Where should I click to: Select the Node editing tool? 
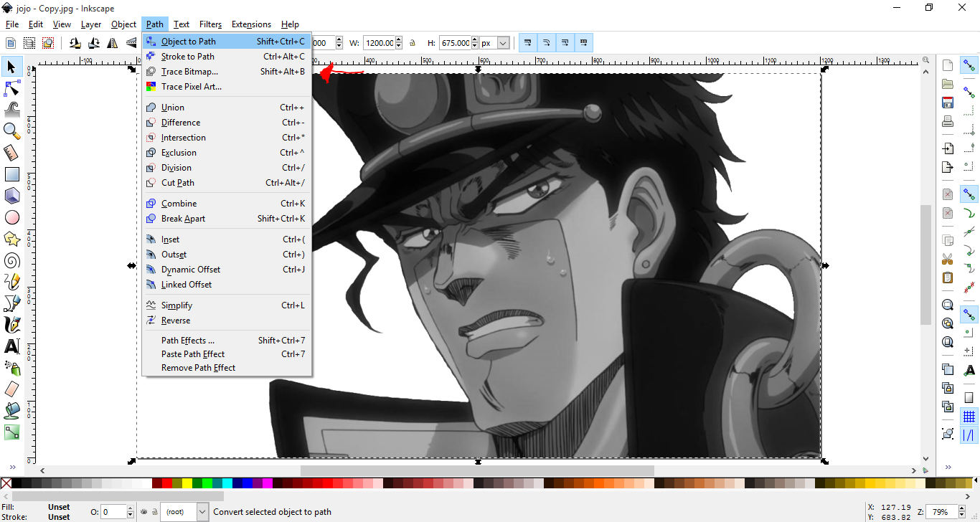pos(12,88)
